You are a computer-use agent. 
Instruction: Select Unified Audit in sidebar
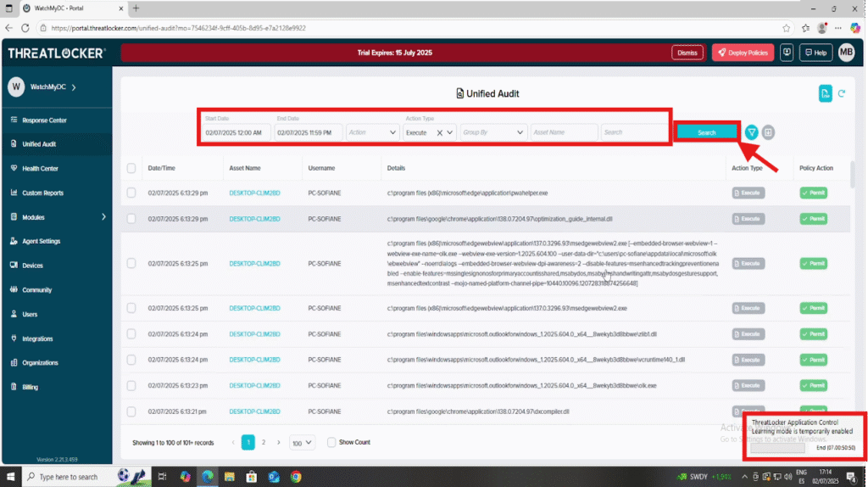tap(39, 144)
